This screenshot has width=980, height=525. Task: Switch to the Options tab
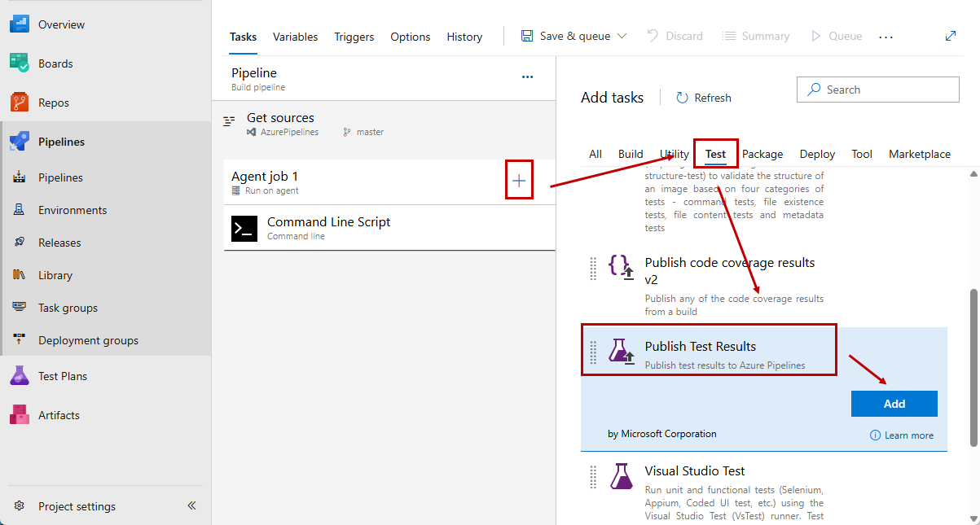click(411, 37)
